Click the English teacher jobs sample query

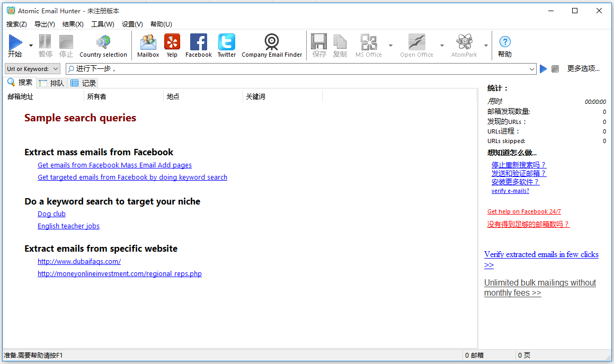pos(68,226)
